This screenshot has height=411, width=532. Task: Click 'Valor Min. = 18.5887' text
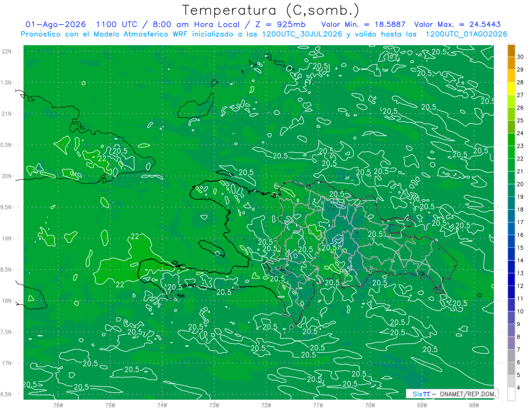[x=363, y=24]
